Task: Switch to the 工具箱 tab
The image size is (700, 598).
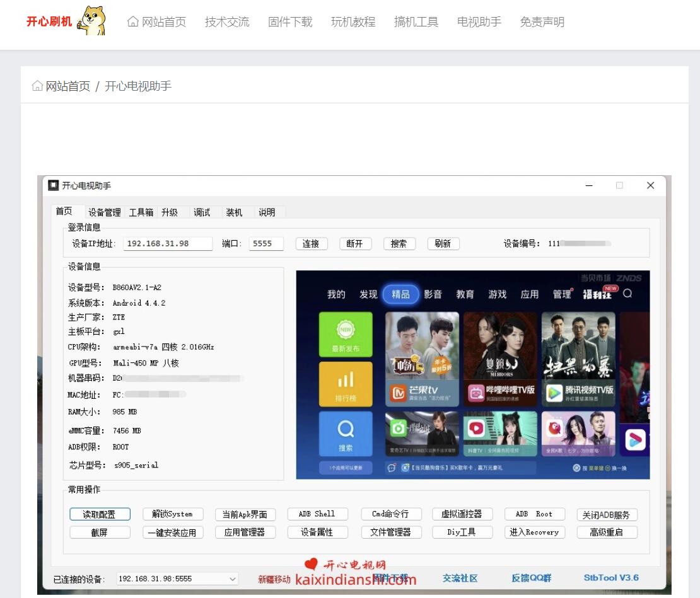Action: point(141,212)
